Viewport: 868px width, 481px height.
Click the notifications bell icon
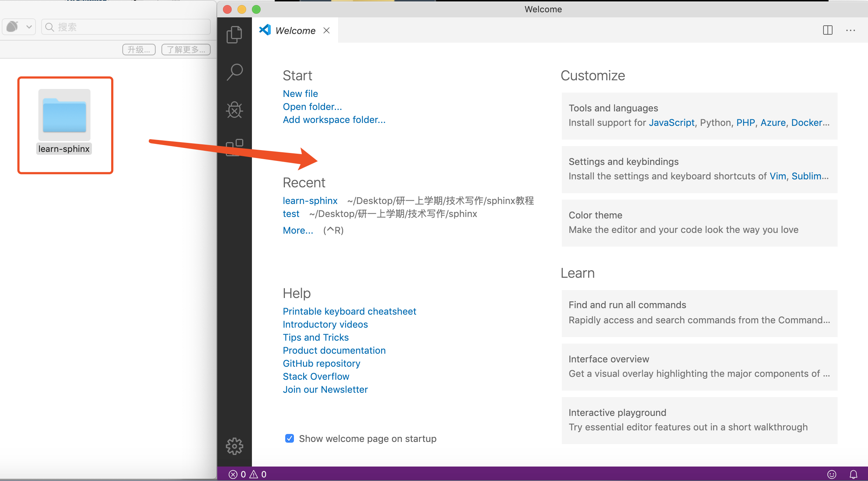(x=853, y=474)
